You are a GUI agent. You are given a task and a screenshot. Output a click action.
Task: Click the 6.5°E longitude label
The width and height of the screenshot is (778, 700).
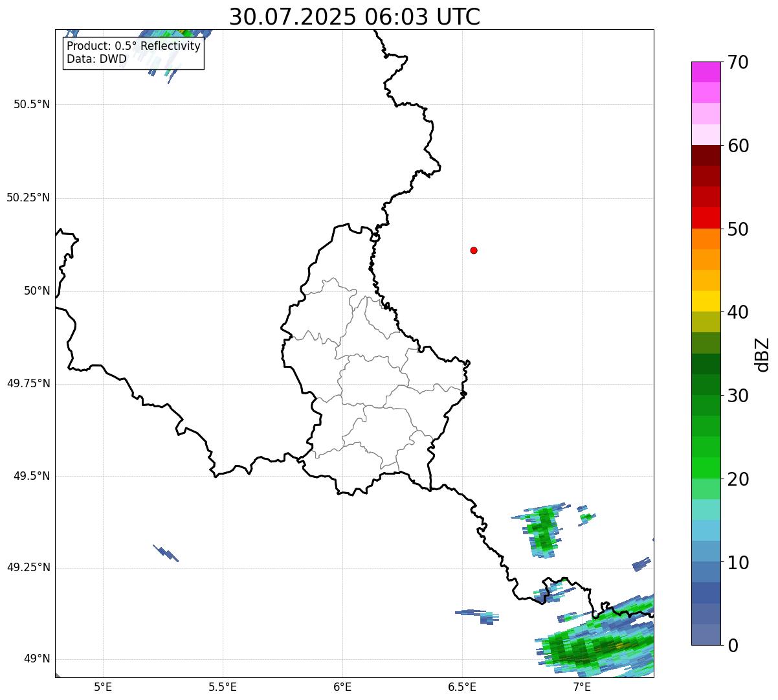pyautogui.click(x=462, y=686)
